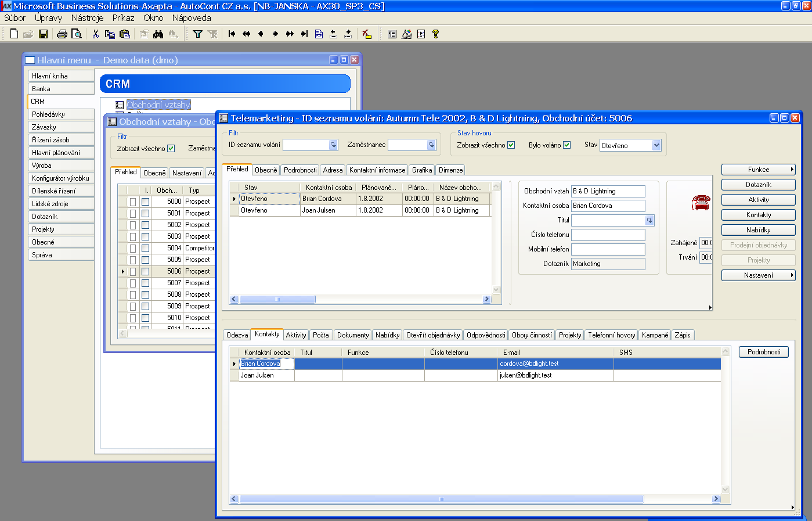
Task: Tick first checkbox in row 5010
Action: [133, 318]
